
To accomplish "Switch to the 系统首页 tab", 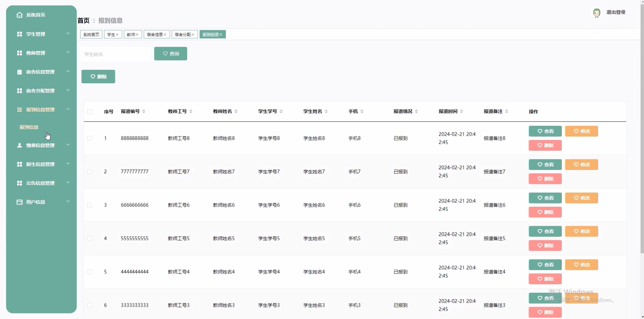I will pos(91,35).
